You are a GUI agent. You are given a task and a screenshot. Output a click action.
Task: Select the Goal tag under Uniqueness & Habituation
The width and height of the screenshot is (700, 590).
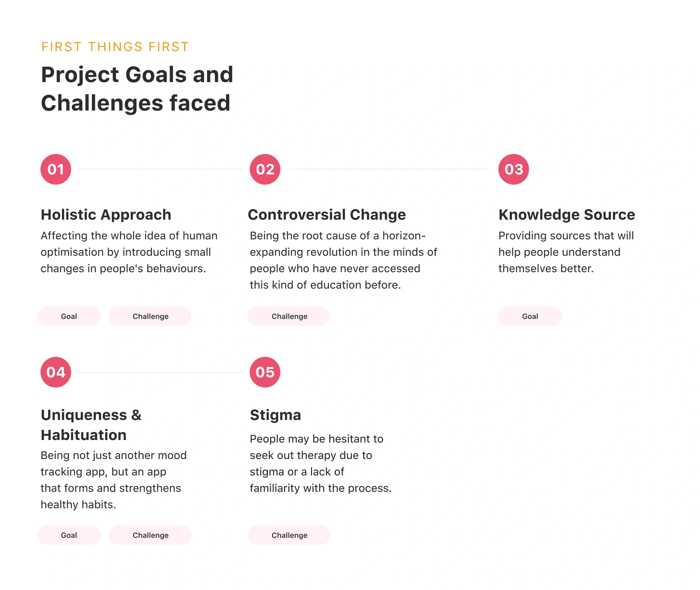(x=69, y=535)
